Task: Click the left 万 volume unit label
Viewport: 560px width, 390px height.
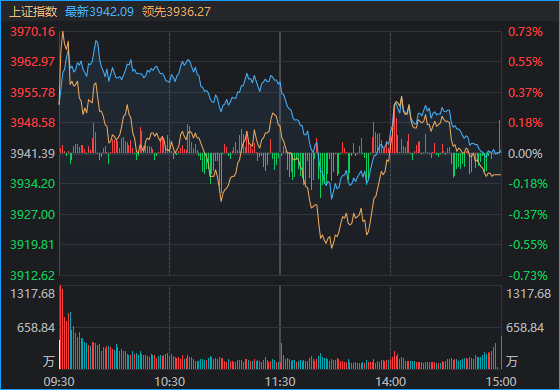Action: (x=49, y=361)
